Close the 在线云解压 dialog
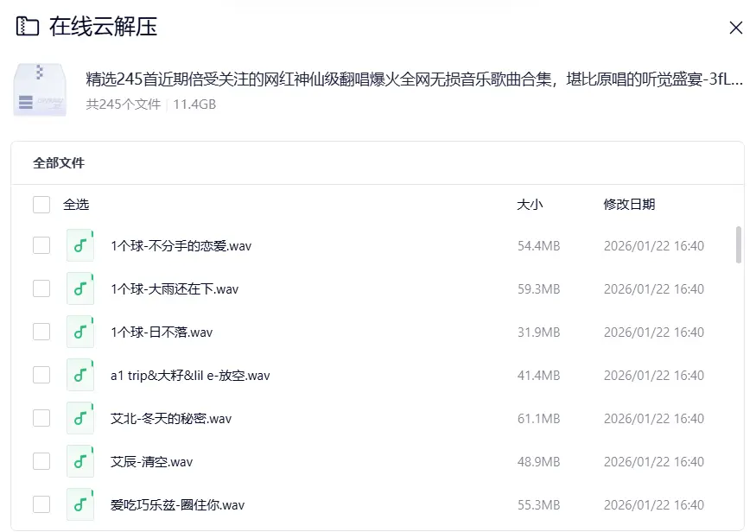The image size is (756, 532). (735, 27)
